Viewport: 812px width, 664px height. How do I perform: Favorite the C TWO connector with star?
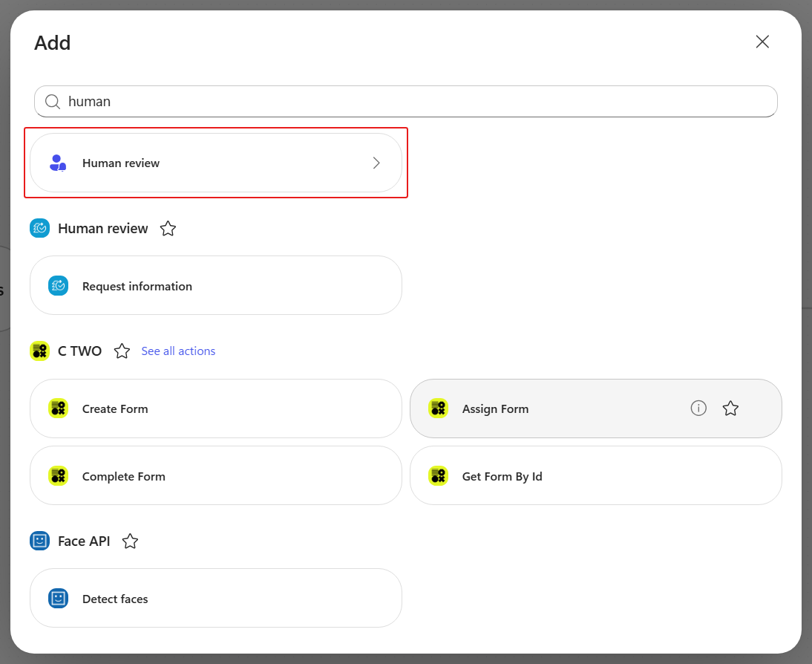[x=122, y=351]
